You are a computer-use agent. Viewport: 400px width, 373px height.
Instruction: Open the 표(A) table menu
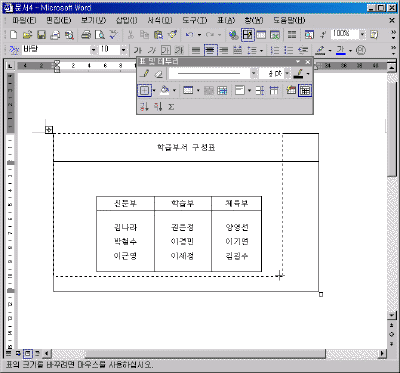(226, 21)
